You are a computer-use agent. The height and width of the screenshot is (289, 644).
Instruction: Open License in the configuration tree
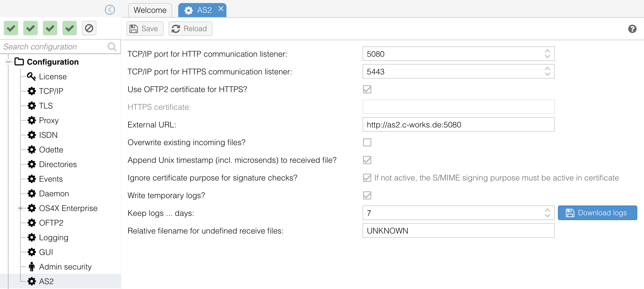click(x=53, y=77)
